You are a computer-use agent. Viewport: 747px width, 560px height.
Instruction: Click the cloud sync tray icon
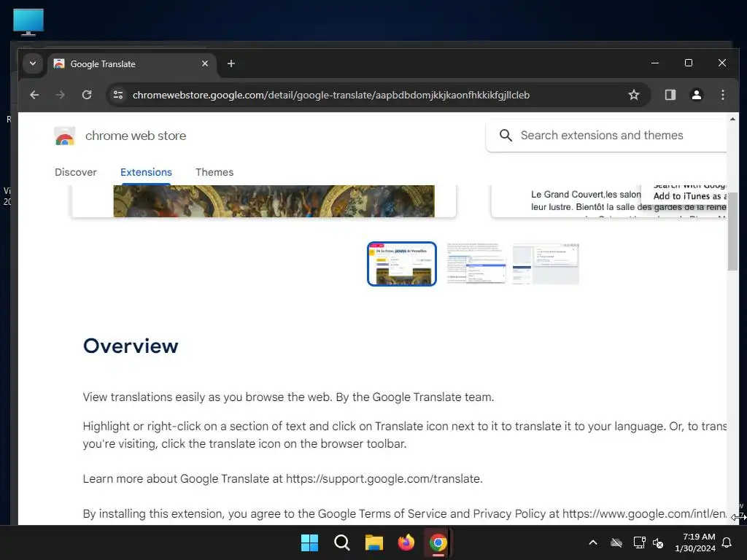pyautogui.click(x=616, y=542)
